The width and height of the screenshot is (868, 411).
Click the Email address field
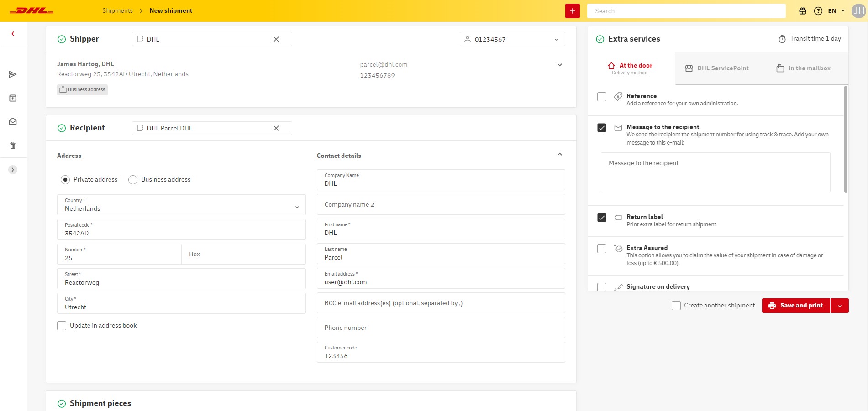click(441, 278)
